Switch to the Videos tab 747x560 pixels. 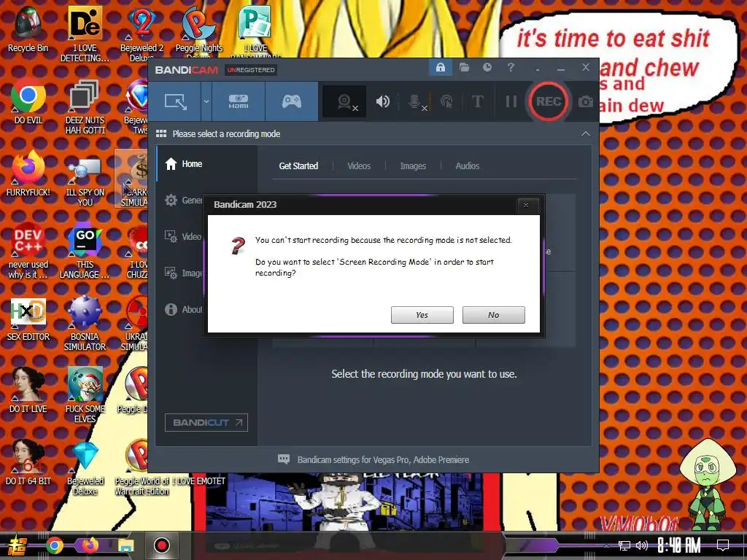click(x=359, y=166)
